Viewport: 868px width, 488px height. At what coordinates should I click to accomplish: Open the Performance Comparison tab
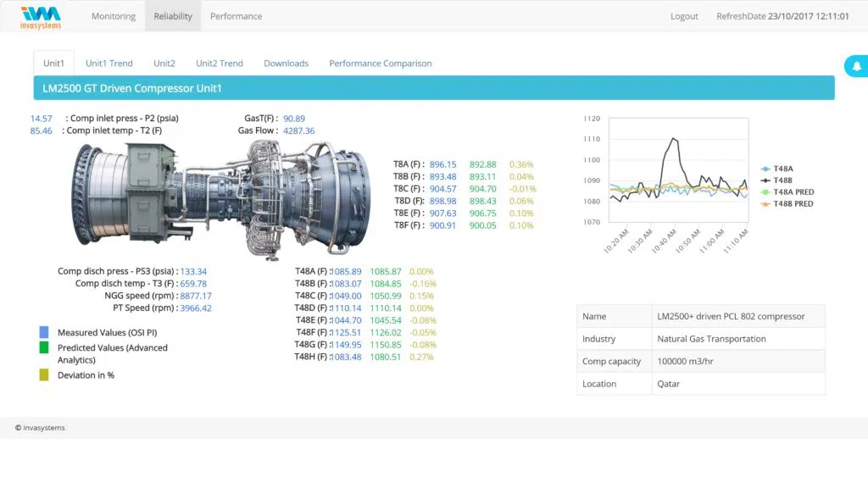point(381,63)
